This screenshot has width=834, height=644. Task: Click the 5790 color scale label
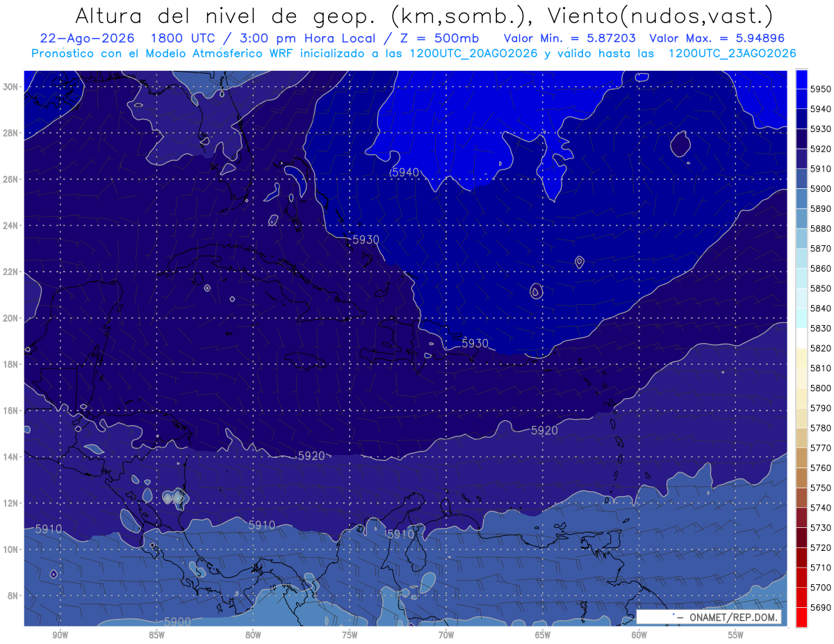[820, 408]
